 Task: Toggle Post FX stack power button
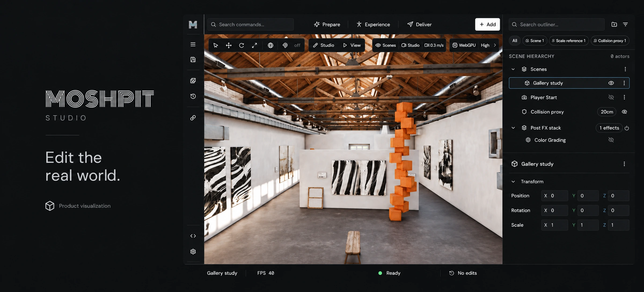tap(627, 128)
